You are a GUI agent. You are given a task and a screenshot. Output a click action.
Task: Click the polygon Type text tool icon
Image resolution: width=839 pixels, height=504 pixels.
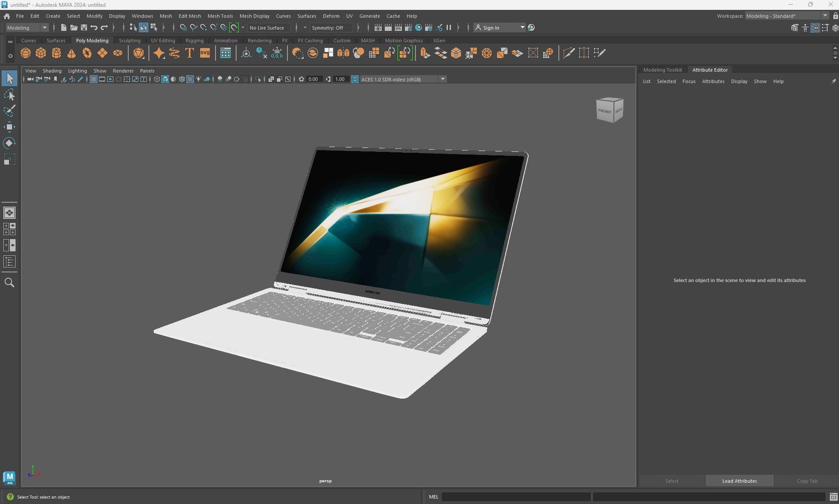(190, 53)
